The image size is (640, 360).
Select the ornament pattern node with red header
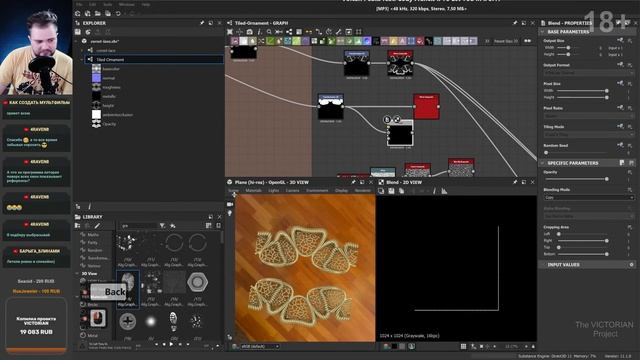400,63
